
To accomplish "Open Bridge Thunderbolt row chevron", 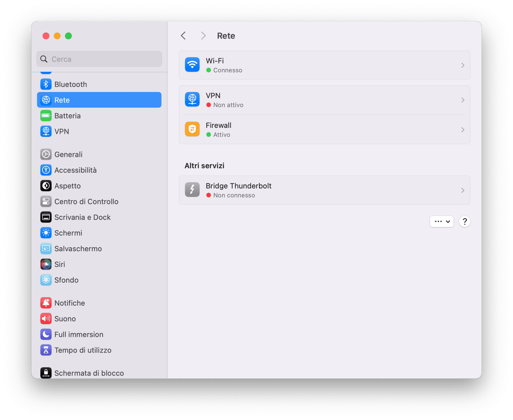I will click(463, 190).
